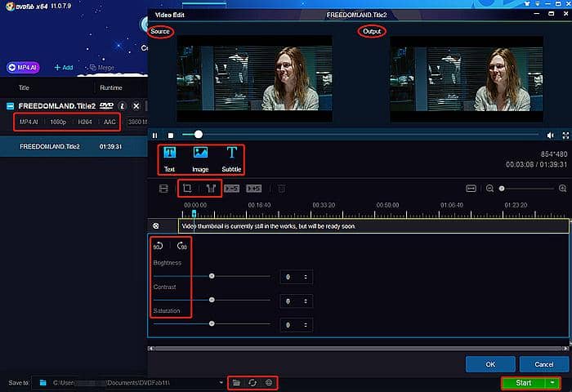
Task: Click the Add source button
Action: pos(64,68)
